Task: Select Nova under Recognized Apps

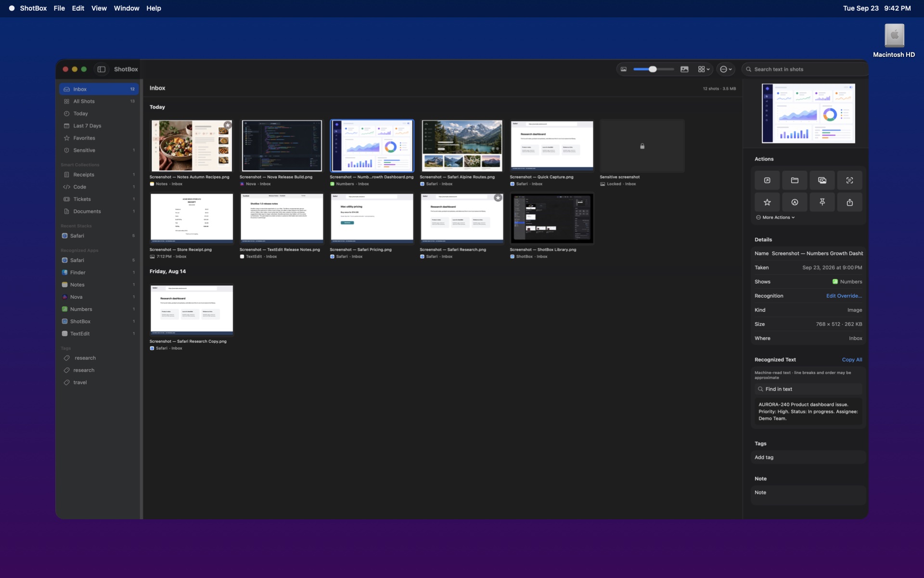Action: click(99, 297)
